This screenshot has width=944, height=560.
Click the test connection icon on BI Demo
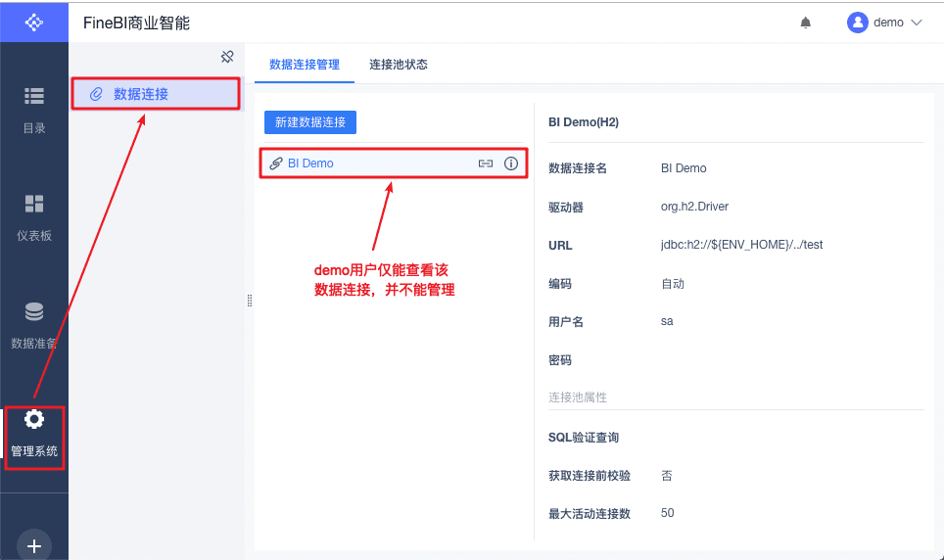486,163
